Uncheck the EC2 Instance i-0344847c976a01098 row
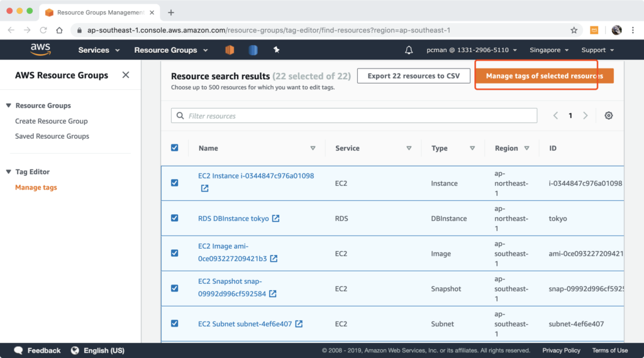Viewport: 644px width, 358px height. [x=175, y=183]
